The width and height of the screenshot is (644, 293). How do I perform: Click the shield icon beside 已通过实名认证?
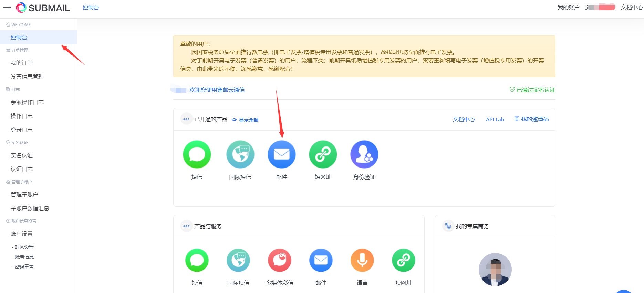click(512, 90)
